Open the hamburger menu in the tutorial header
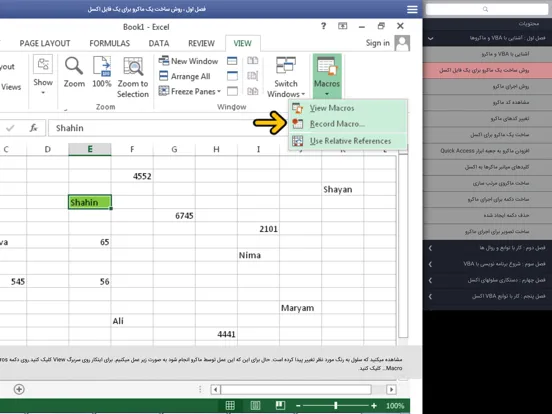The width and height of the screenshot is (552, 414). tap(412, 9)
